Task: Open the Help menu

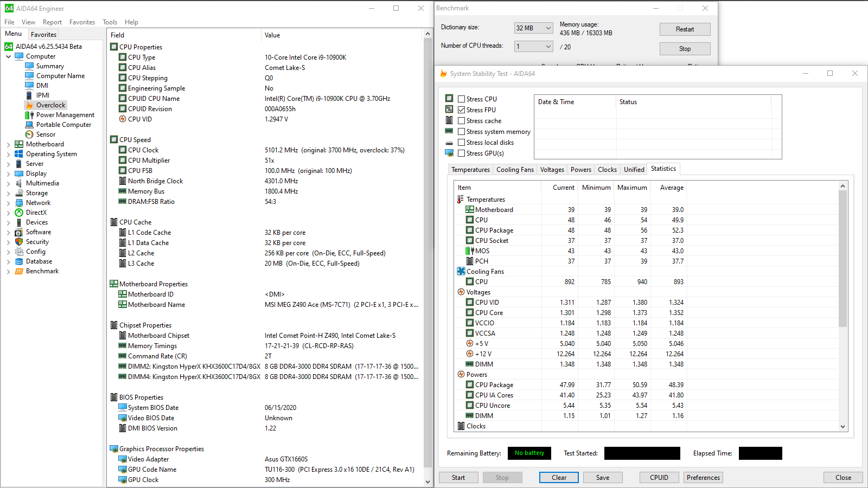Action: pos(131,22)
